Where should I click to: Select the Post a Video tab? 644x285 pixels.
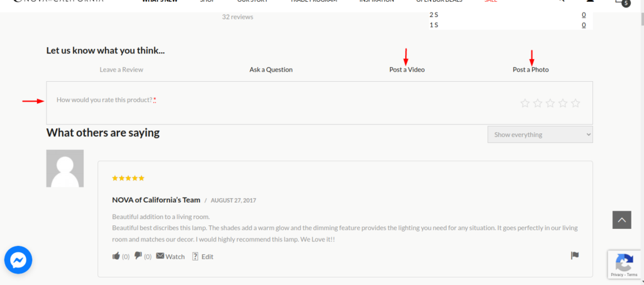coord(406,69)
